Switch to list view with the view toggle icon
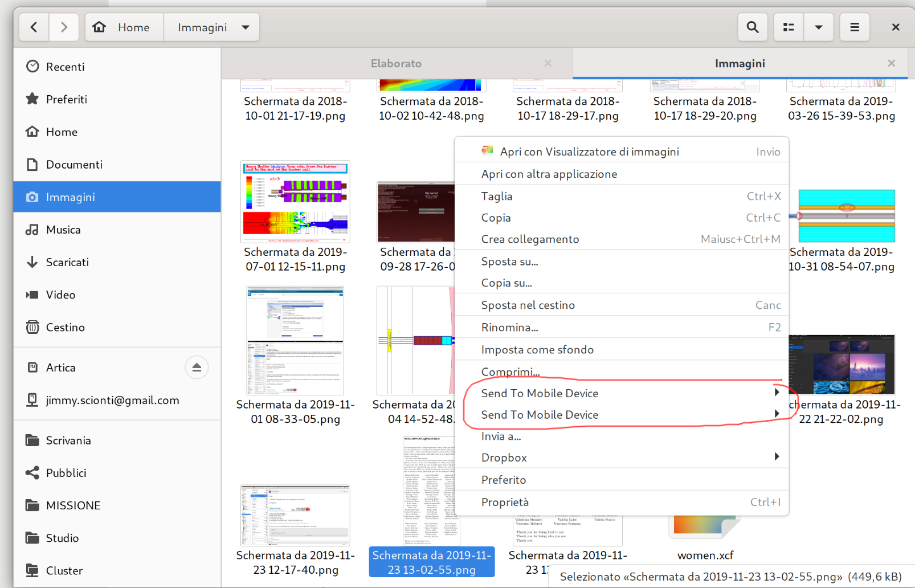Screen dimensions: 915x588 pos(789,27)
